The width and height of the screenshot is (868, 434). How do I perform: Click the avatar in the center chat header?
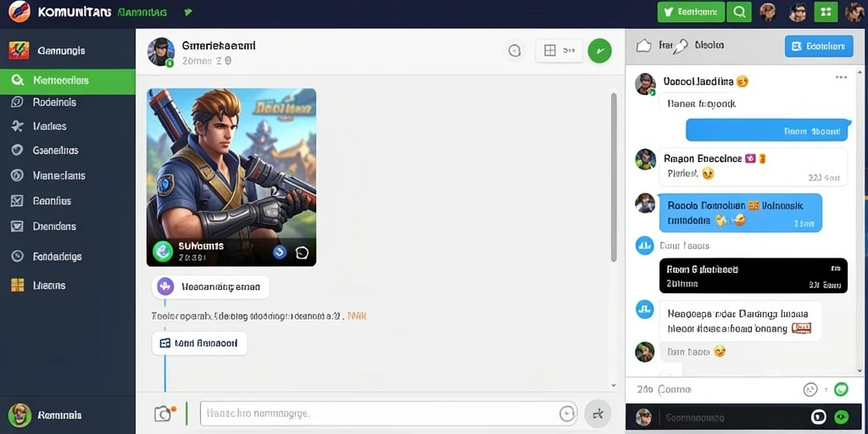[x=161, y=52]
